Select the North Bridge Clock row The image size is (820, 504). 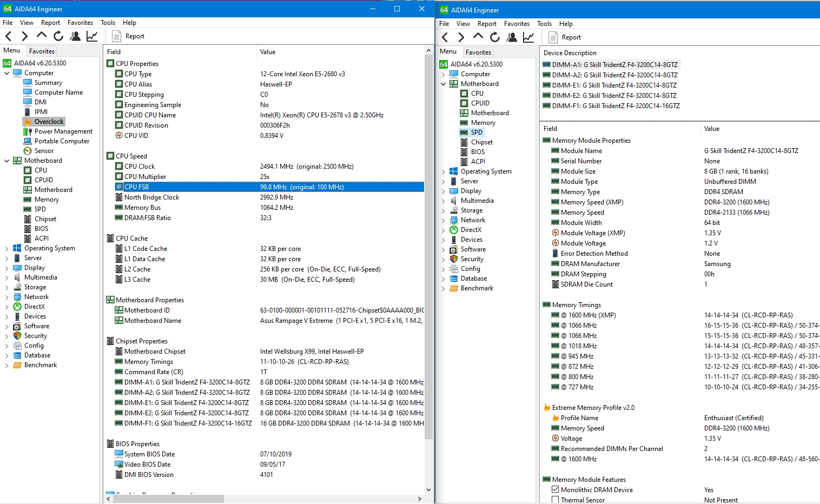tap(269, 197)
